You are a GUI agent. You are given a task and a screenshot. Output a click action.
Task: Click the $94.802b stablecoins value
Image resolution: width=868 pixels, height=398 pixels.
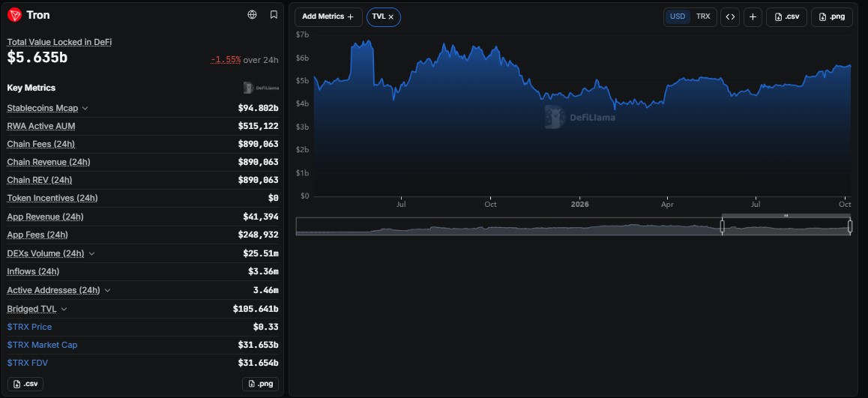[x=258, y=108]
